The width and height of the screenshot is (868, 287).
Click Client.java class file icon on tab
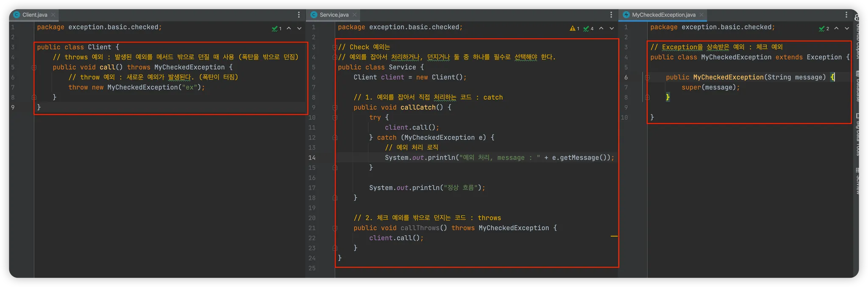(x=17, y=15)
